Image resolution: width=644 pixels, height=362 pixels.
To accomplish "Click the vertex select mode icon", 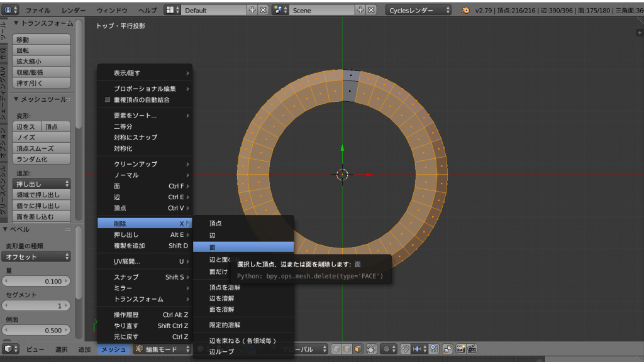I will coord(336,349).
